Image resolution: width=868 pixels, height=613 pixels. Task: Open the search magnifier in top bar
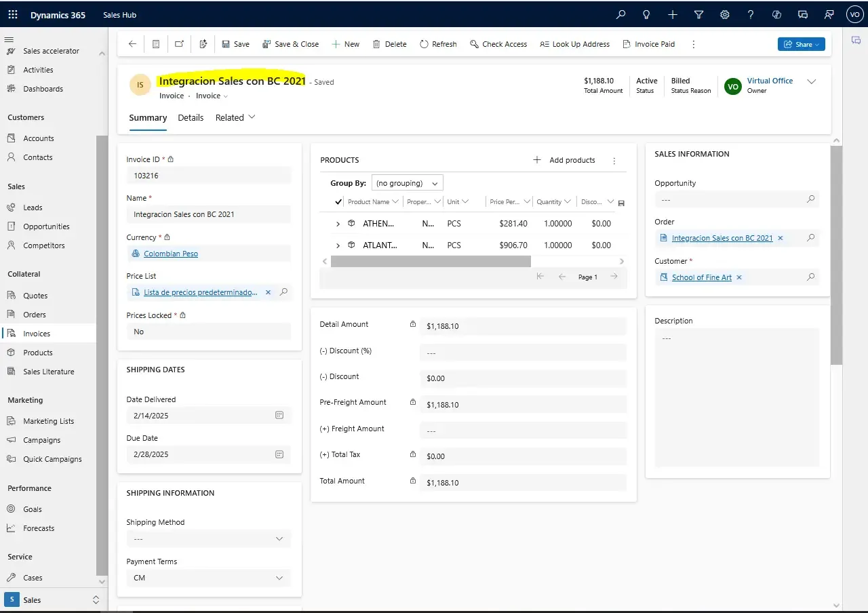pyautogui.click(x=620, y=14)
